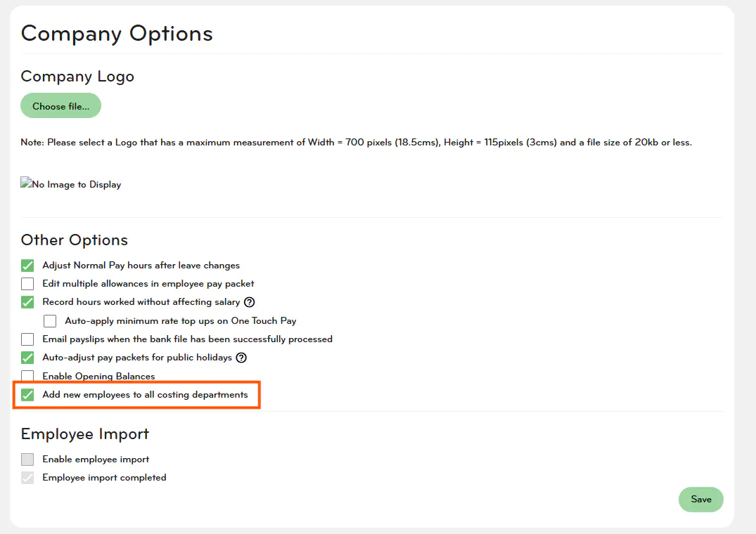Uncheck Add new employees to all costing departments
Screen dimensions: 756x534
27,395
